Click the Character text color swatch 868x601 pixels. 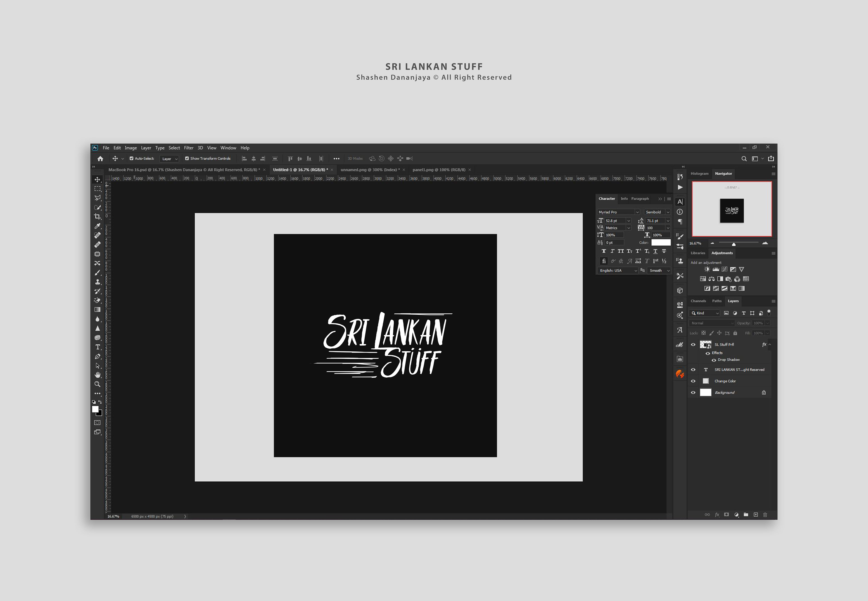click(x=660, y=243)
